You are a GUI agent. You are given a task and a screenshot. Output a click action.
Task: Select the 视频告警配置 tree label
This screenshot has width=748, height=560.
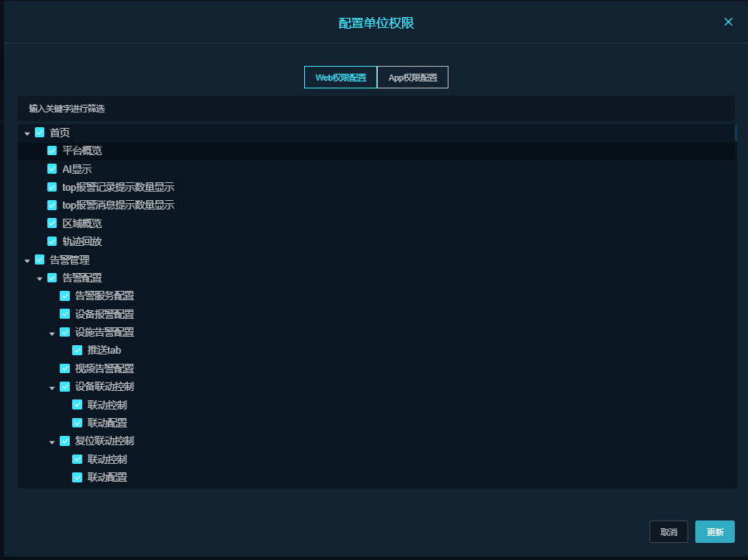pos(105,368)
